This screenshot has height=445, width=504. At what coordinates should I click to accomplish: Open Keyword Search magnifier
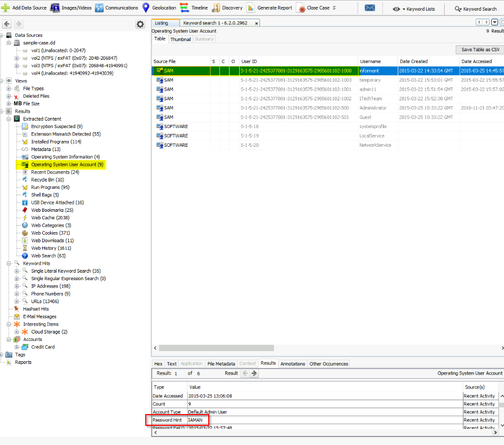[x=458, y=9]
